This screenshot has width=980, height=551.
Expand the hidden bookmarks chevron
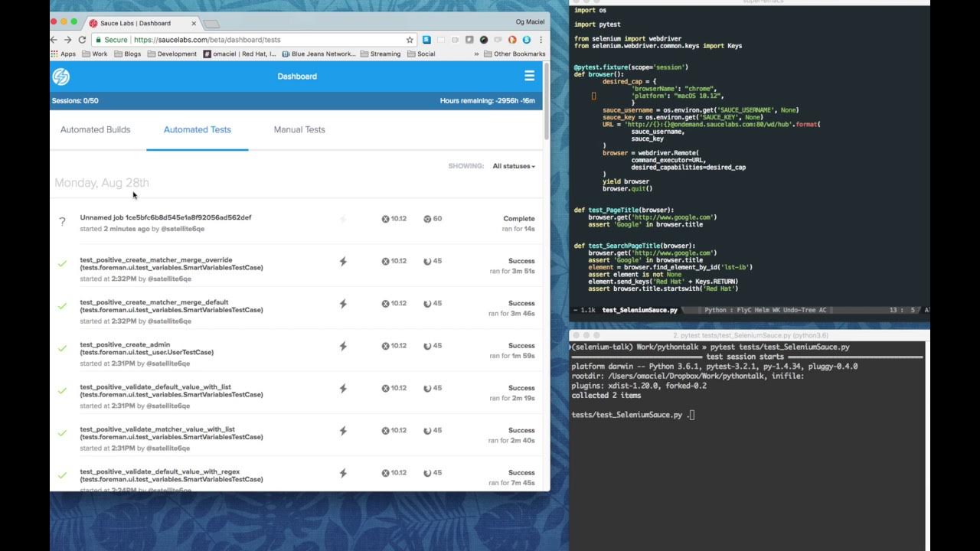click(477, 54)
